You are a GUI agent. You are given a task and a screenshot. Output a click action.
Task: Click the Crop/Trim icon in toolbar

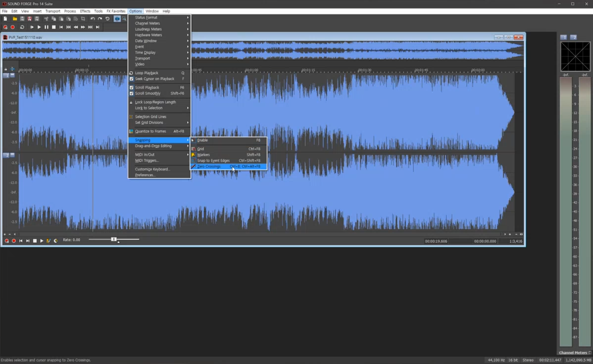[x=83, y=18]
